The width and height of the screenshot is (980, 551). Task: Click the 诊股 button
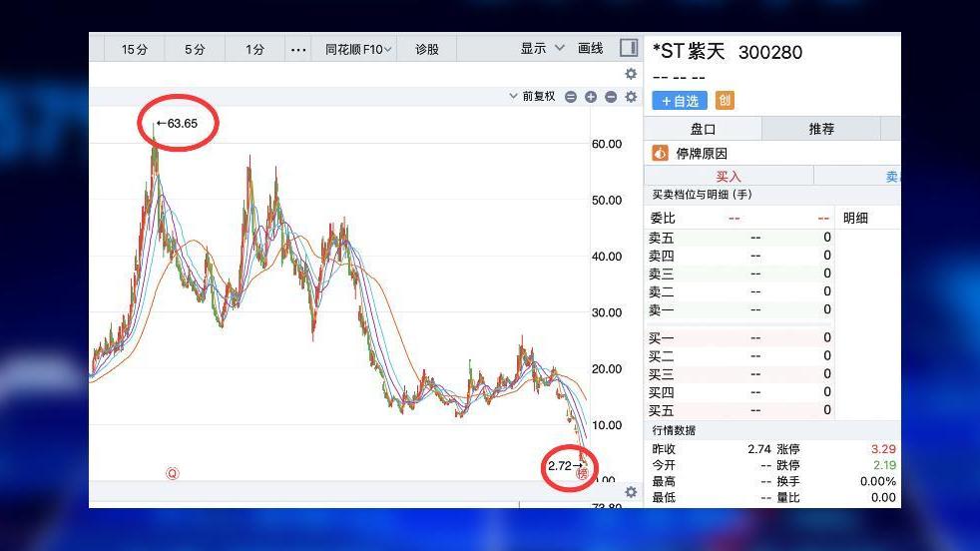pyautogui.click(x=427, y=49)
